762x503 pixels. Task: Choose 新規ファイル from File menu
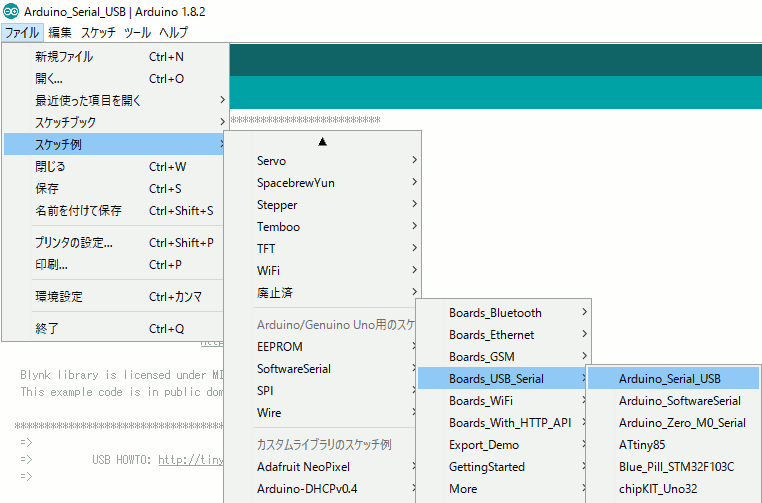[116, 56]
